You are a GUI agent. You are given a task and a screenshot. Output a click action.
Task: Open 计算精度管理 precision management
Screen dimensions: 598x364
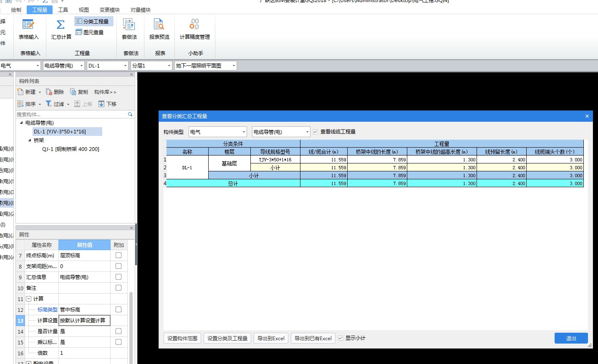194,30
